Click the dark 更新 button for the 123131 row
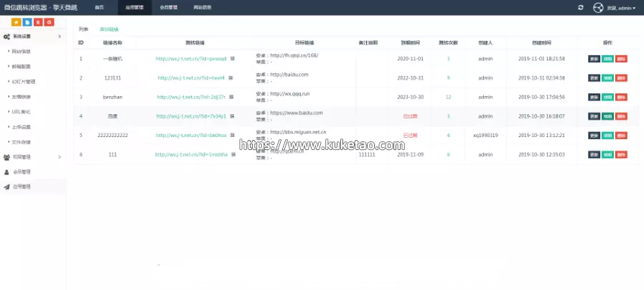Image resolution: width=644 pixels, height=290 pixels. [594, 78]
